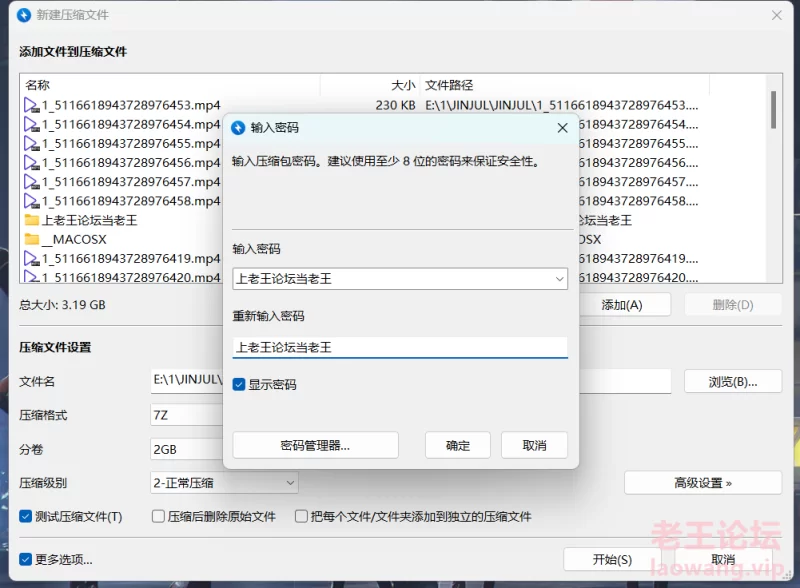This screenshot has width=800, height=588.
Task: Click the folder icon of 上老王论坛当老王
Action: click(x=32, y=220)
